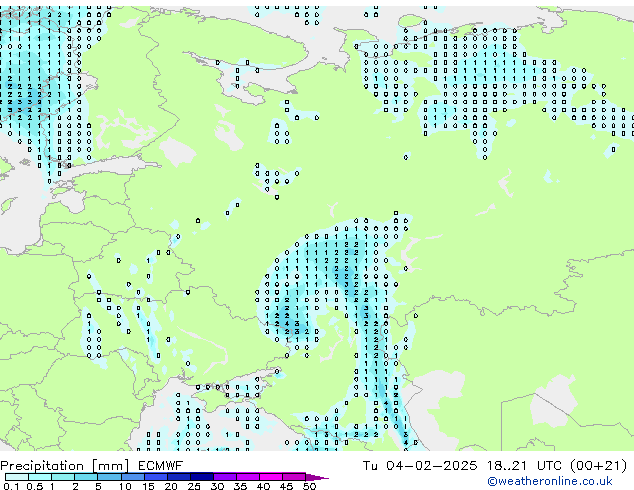This screenshot has height=490, width=634.
Task: Click the '(00+21)' forecast offset text
Action: click(x=598, y=466)
